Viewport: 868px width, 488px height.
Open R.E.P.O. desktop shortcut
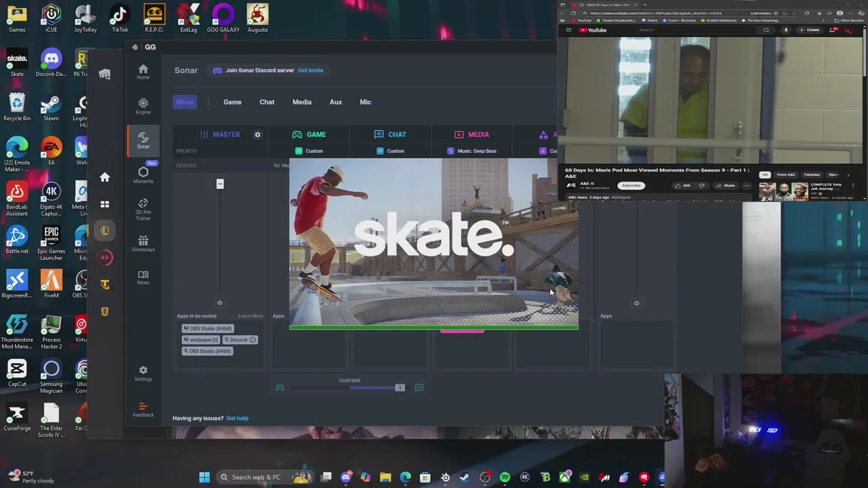point(154,19)
